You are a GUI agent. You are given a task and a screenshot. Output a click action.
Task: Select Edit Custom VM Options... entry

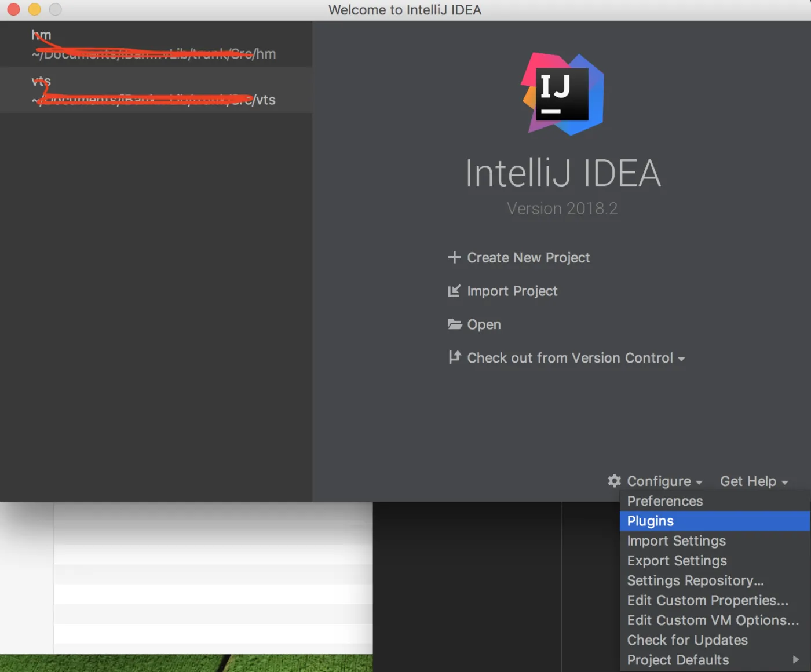click(x=715, y=620)
